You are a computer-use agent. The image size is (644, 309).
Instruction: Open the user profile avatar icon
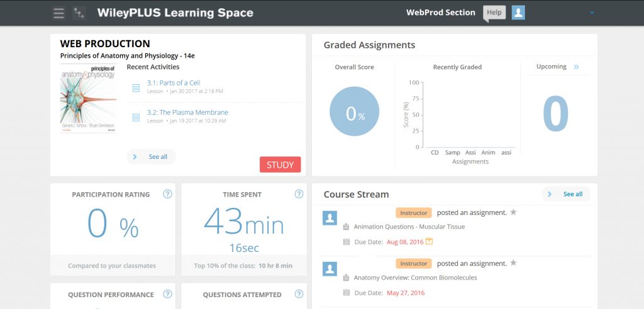click(x=518, y=13)
